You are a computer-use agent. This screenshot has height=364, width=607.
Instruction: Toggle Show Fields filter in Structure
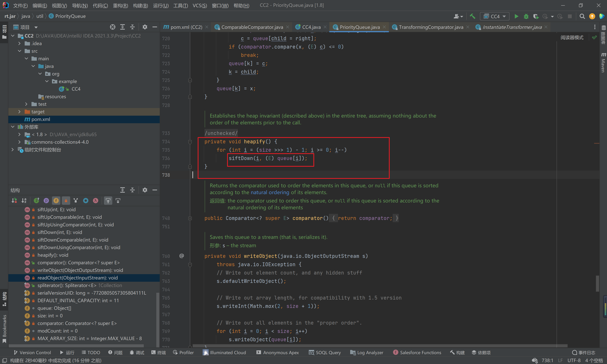pos(56,201)
